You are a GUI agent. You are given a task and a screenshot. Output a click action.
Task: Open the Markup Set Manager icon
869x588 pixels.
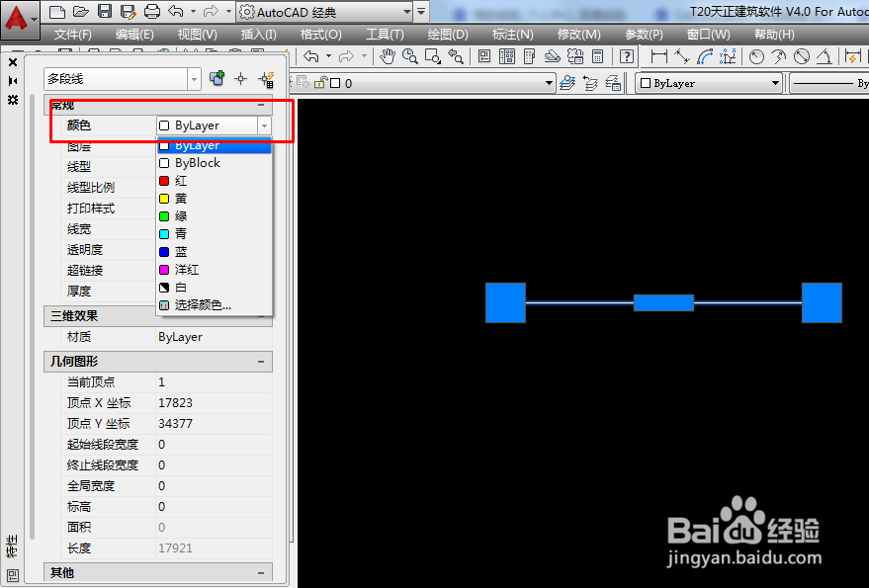(574, 56)
